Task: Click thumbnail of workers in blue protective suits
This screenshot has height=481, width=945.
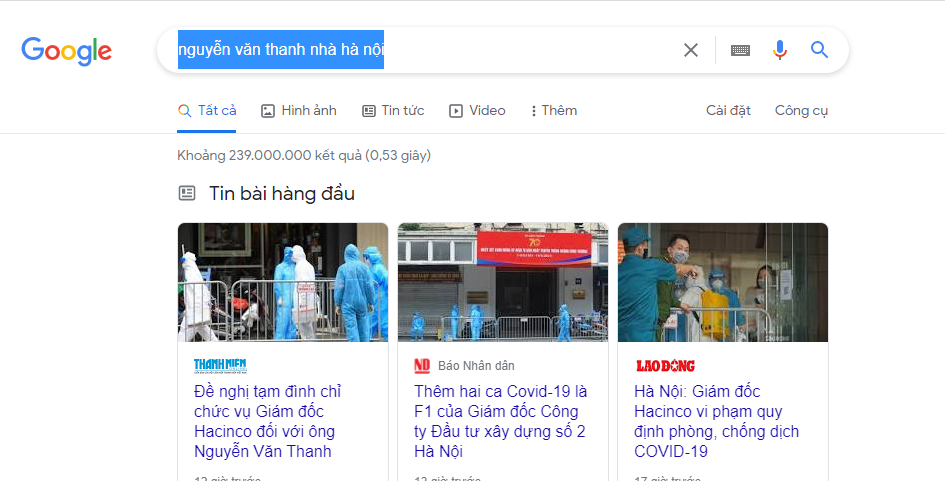Action: [x=283, y=282]
